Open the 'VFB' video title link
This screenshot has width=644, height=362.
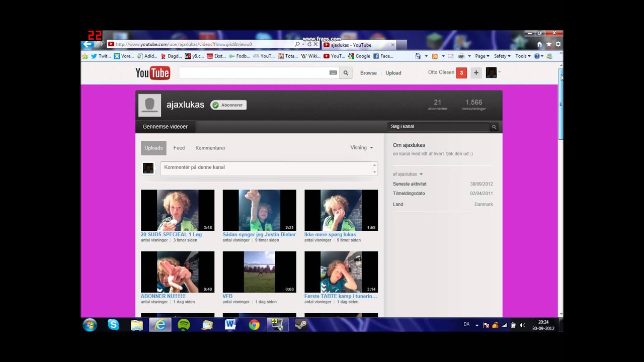(227, 296)
